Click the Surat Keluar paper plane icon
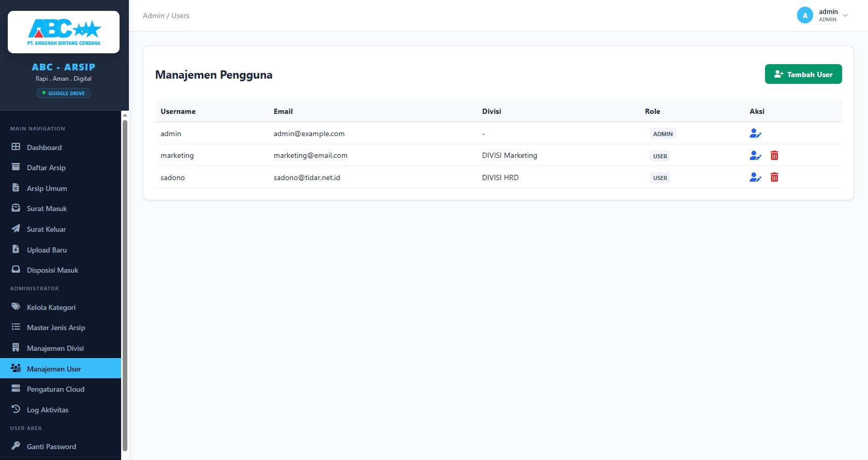The width and height of the screenshot is (868, 460). tap(16, 229)
